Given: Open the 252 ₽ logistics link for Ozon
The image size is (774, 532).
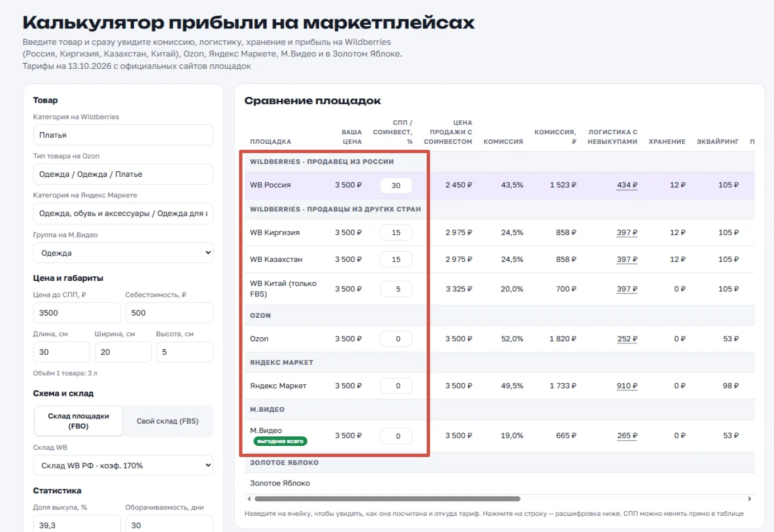Looking at the screenshot, I should [627, 338].
